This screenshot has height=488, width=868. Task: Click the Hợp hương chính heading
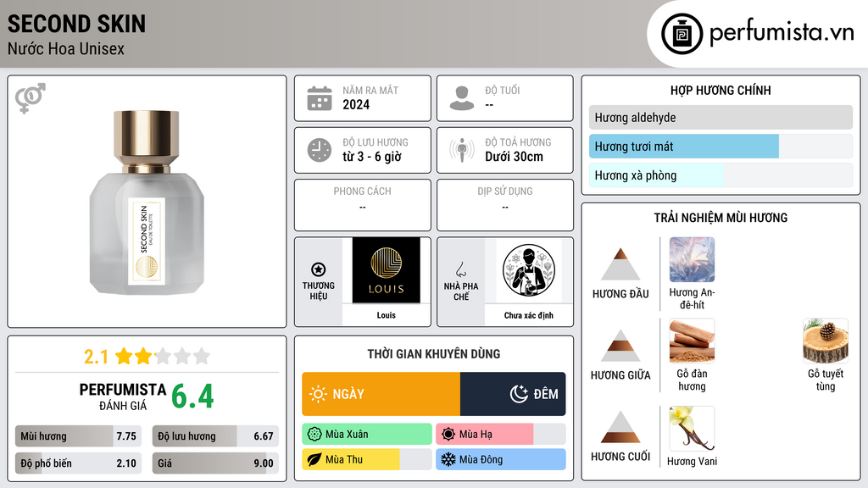(721, 90)
